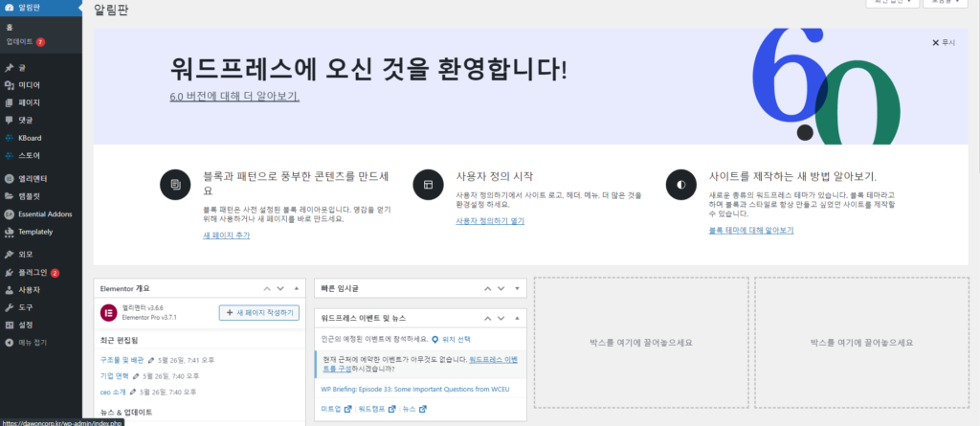Open the 도구 (Tools) wrench icon

coord(9,307)
